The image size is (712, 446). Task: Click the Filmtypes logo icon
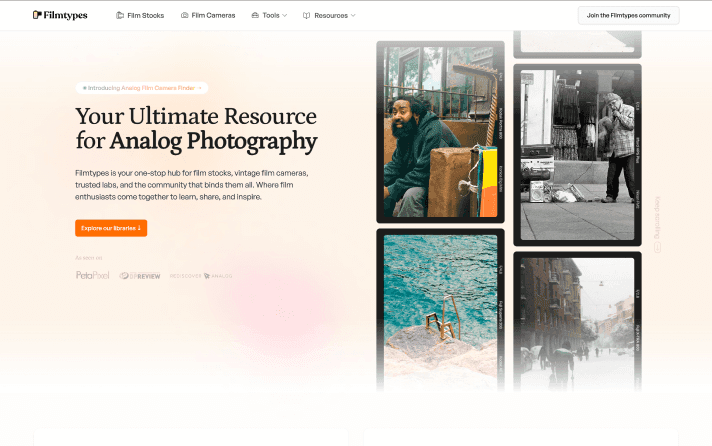click(x=37, y=15)
